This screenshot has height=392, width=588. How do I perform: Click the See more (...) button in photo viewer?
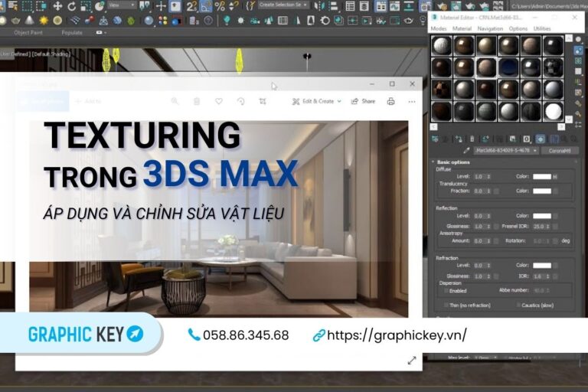(412, 101)
